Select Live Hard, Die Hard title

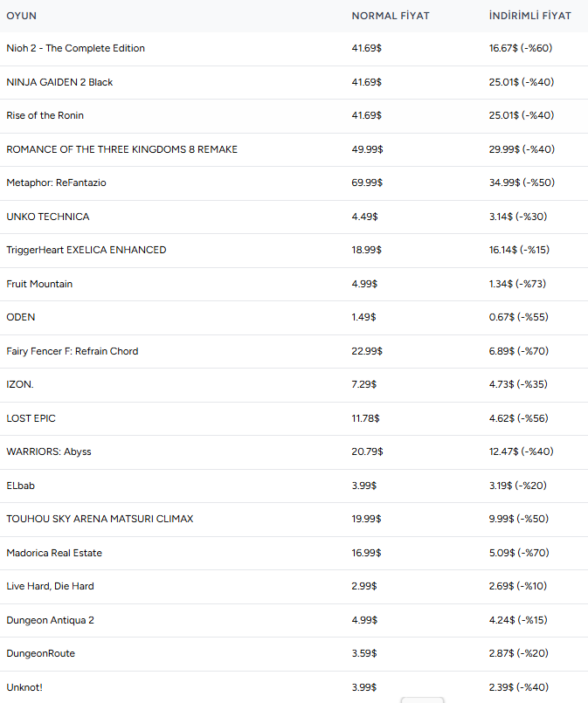pos(50,586)
